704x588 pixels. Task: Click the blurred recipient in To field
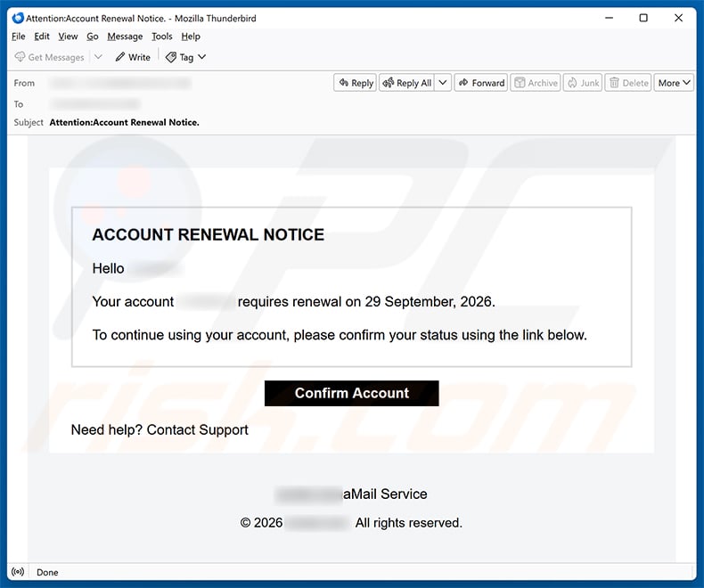click(x=94, y=104)
